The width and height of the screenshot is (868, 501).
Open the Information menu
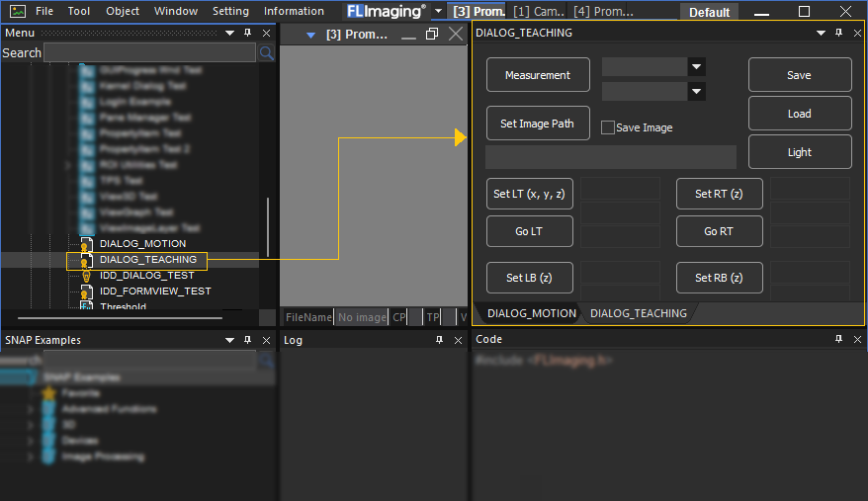[294, 11]
